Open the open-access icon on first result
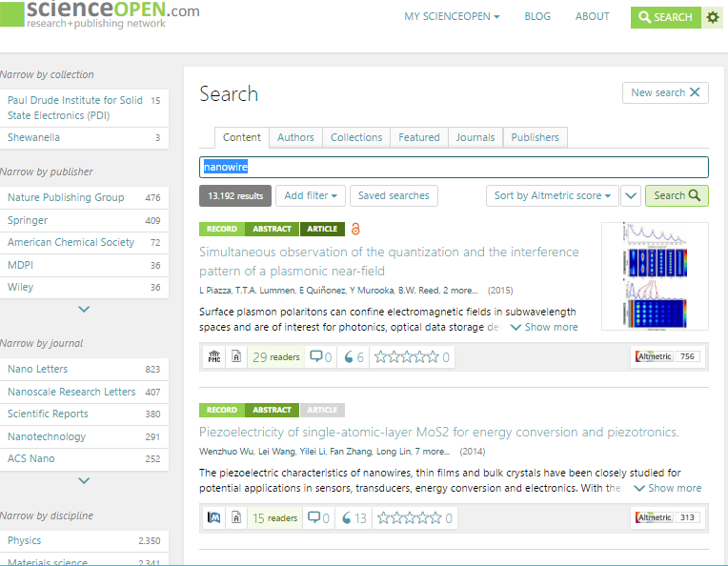The height and width of the screenshot is (566, 728). [355, 229]
